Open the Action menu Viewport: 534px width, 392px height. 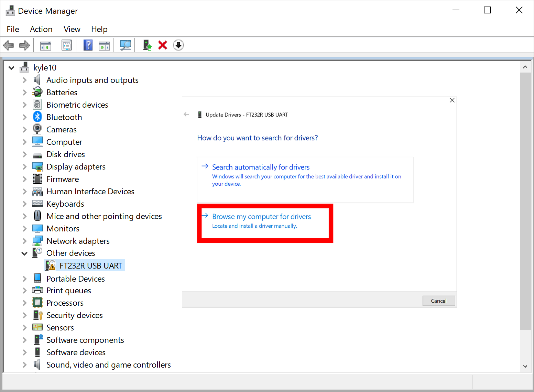tap(41, 29)
